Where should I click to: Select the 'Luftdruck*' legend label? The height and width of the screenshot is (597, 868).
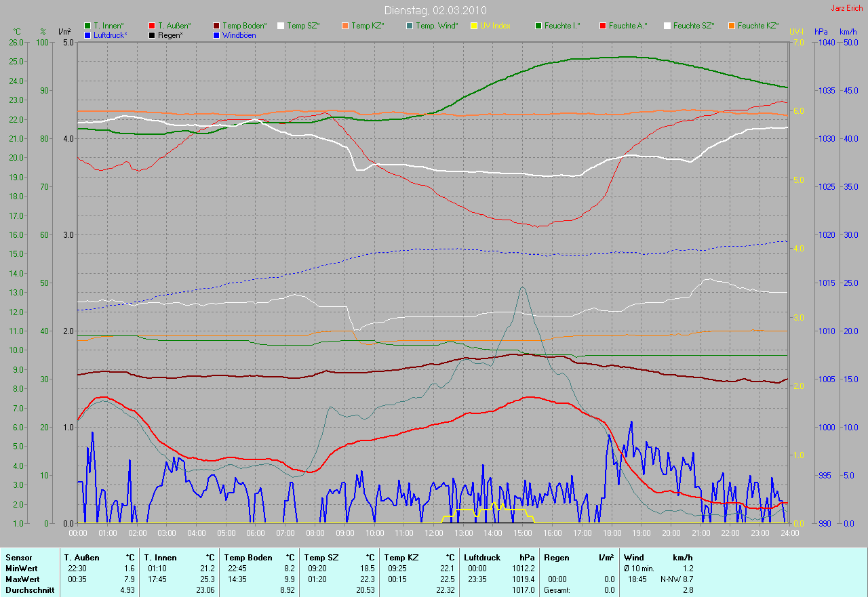(111, 35)
